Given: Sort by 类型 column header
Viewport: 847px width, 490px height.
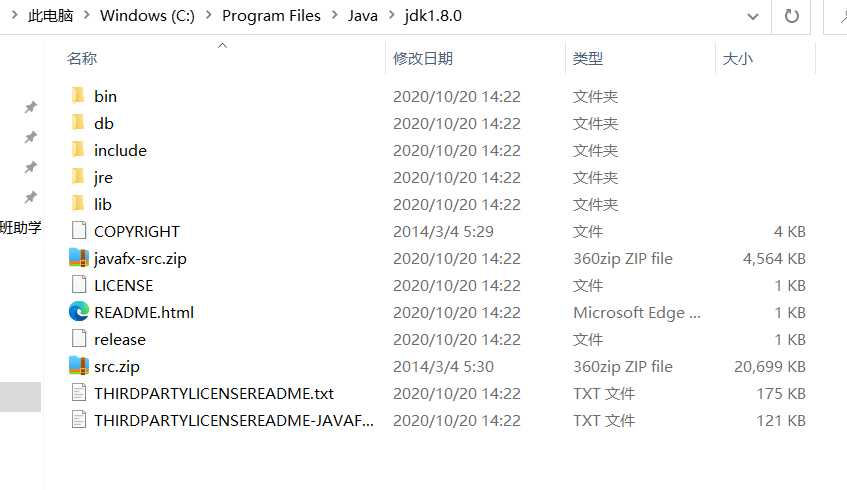Looking at the screenshot, I should 588,58.
